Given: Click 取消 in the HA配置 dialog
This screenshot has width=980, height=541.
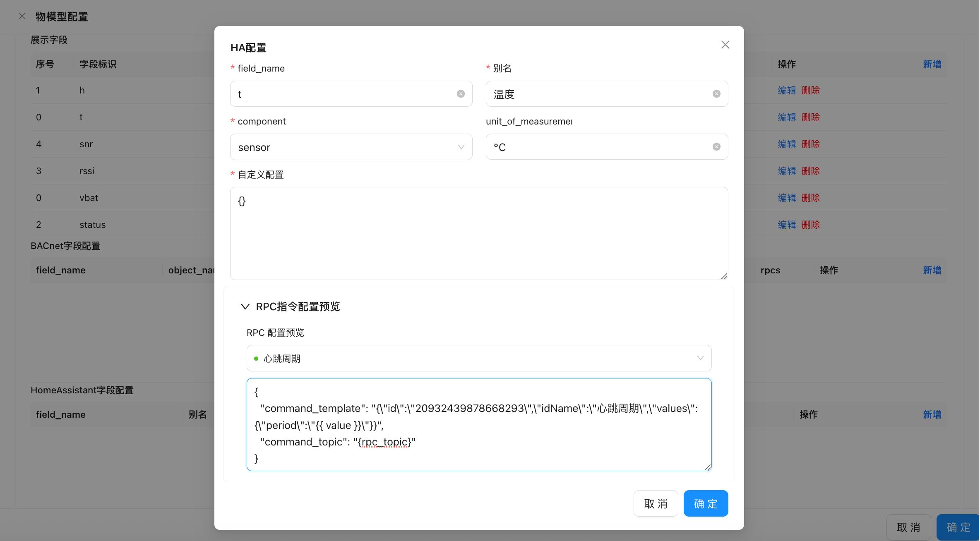Looking at the screenshot, I should pos(656,503).
